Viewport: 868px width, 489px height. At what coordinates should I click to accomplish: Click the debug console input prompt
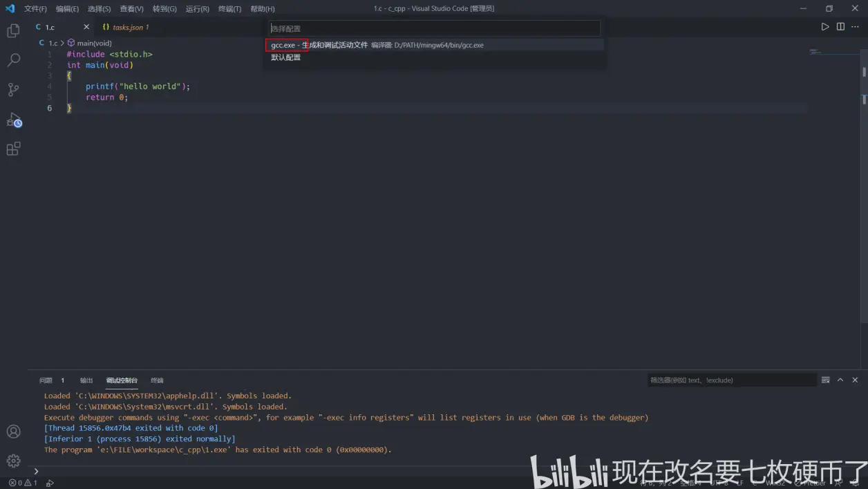442,471
